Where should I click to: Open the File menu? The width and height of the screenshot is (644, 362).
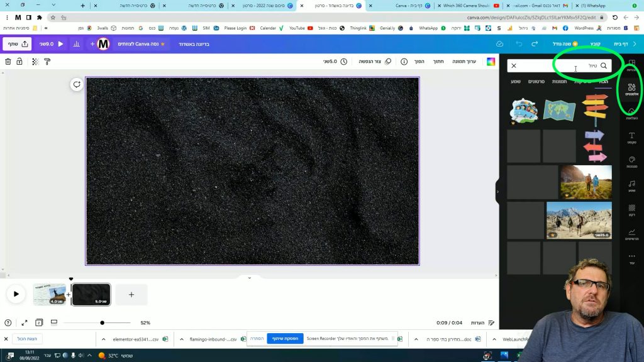pos(596,44)
